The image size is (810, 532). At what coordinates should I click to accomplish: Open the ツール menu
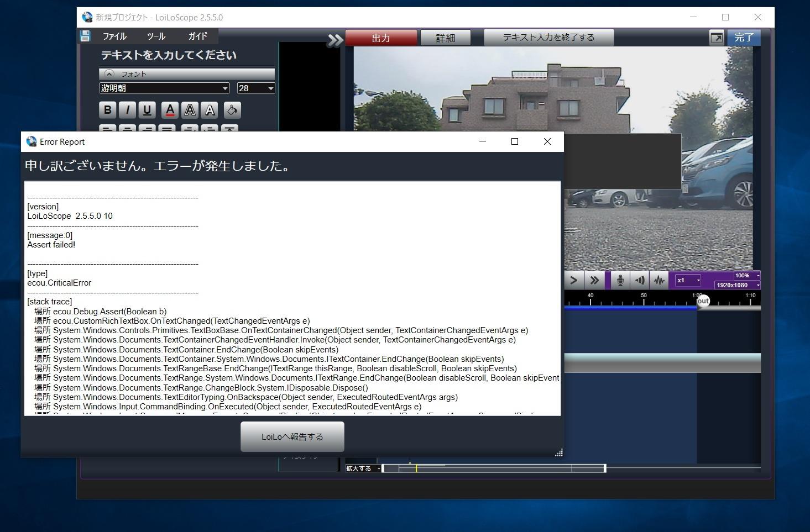click(156, 35)
